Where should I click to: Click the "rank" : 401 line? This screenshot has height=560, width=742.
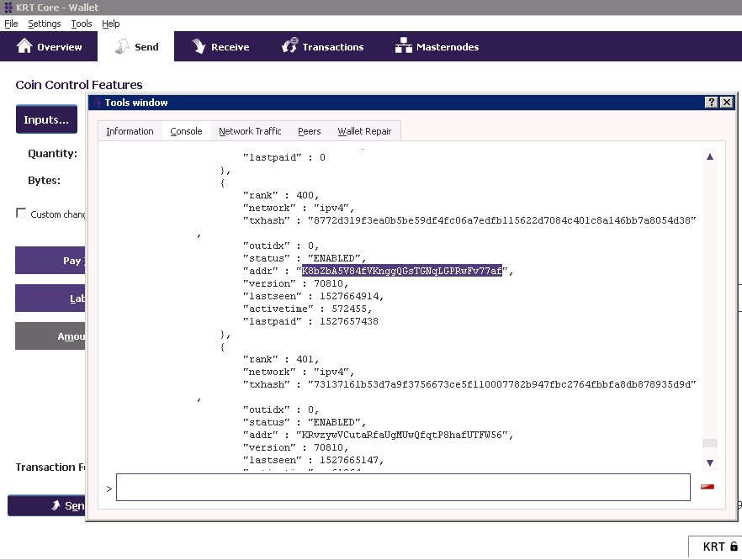tap(281, 359)
